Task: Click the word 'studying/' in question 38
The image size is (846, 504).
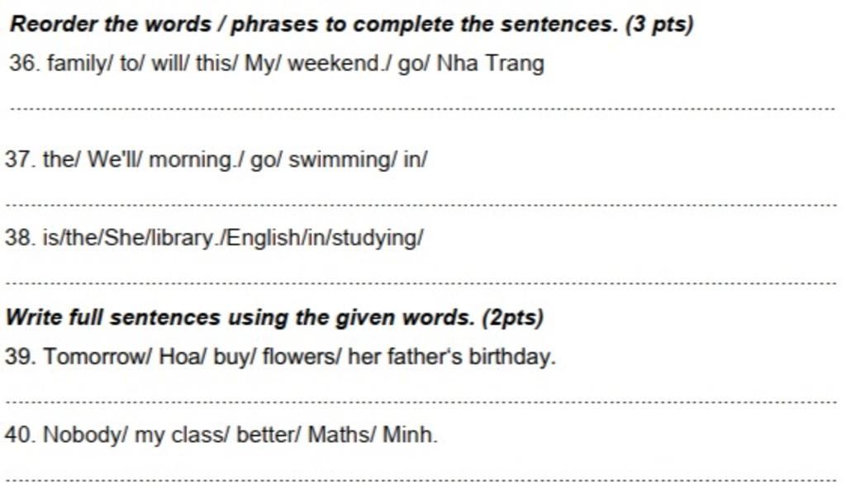Action: pos(378,239)
